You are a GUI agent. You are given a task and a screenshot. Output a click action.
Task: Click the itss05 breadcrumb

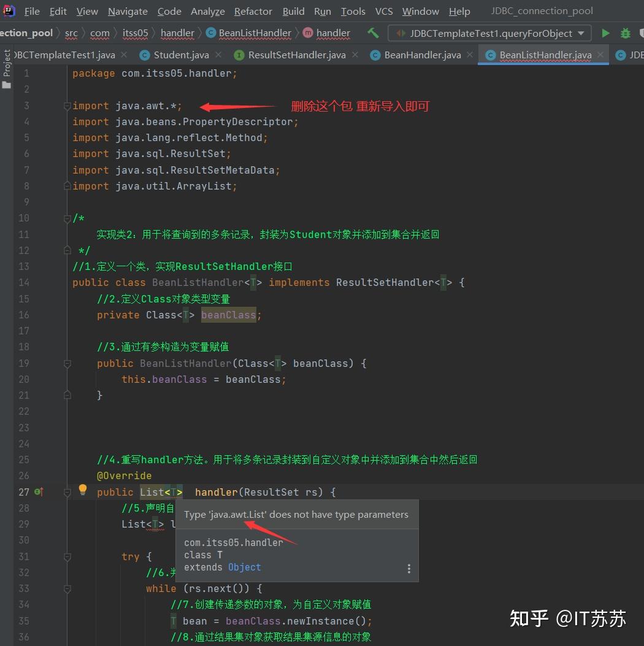coord(135,33)
